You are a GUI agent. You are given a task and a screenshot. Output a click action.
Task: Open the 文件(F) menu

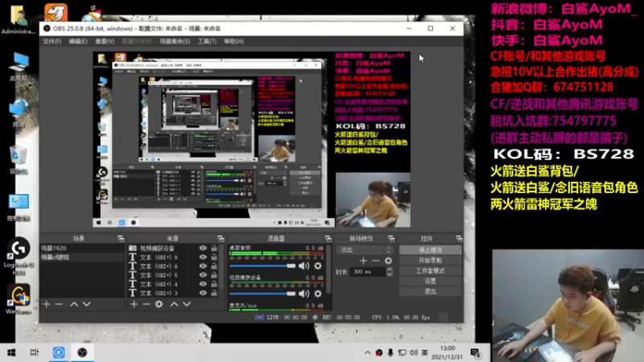click(x=52, y=42)
